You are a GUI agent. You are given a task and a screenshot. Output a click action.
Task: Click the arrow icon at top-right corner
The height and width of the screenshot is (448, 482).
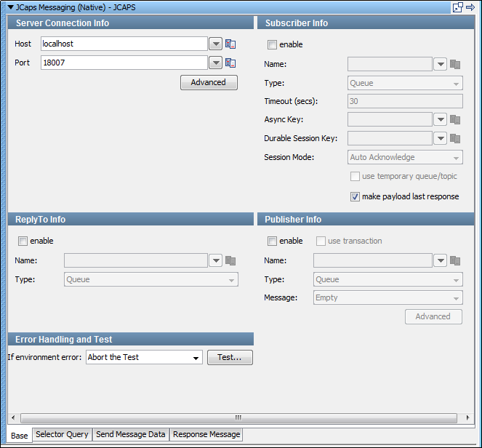point(470,7)
